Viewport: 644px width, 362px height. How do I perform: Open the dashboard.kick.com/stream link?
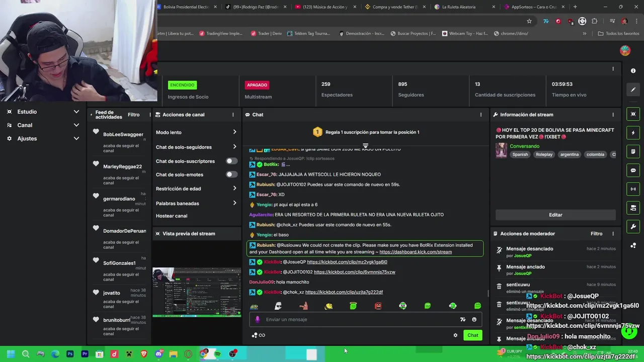tap(416, 252)
